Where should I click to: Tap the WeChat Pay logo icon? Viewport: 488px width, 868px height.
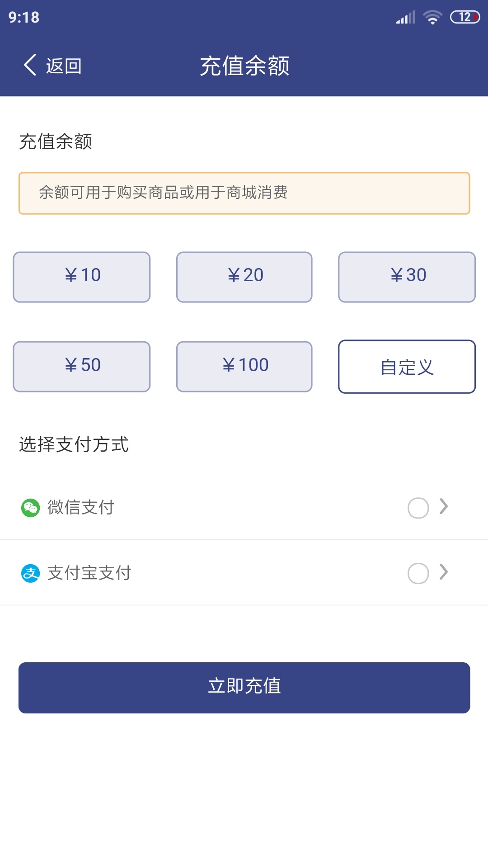(31, 508)
